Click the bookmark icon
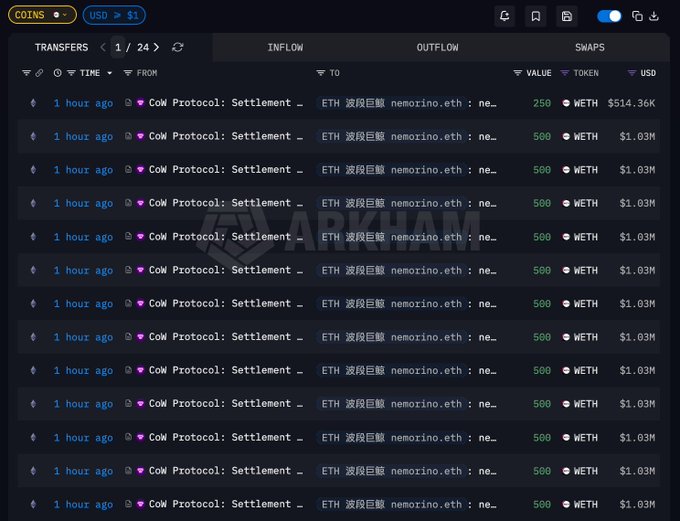Image resolution: width=680 pixels, height=521 pixels. (x=536, y=16)
